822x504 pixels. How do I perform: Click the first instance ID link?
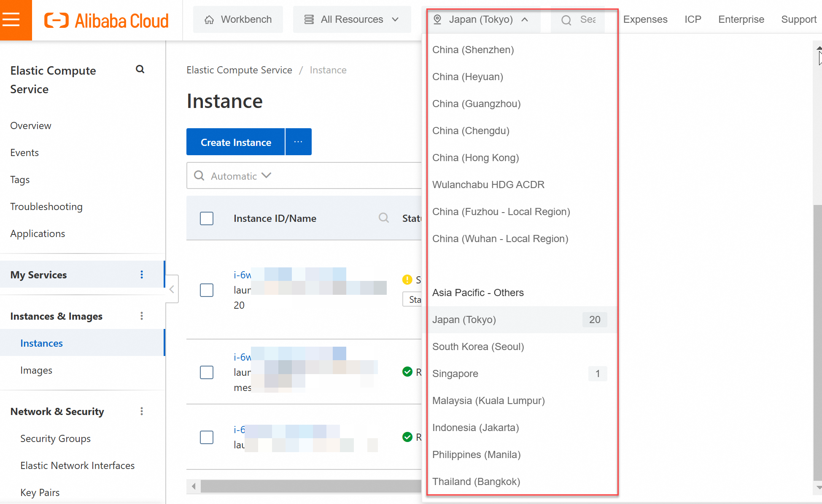coord(242,275)
